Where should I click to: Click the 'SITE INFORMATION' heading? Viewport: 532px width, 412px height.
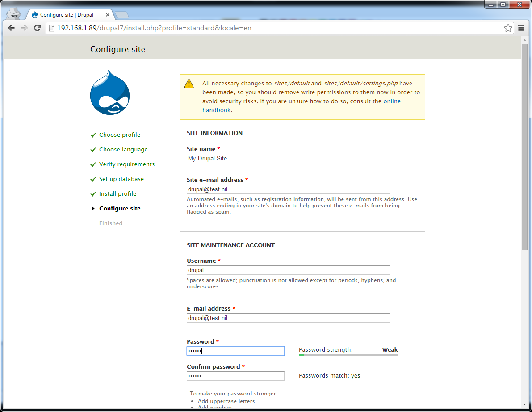pos(214,133)
